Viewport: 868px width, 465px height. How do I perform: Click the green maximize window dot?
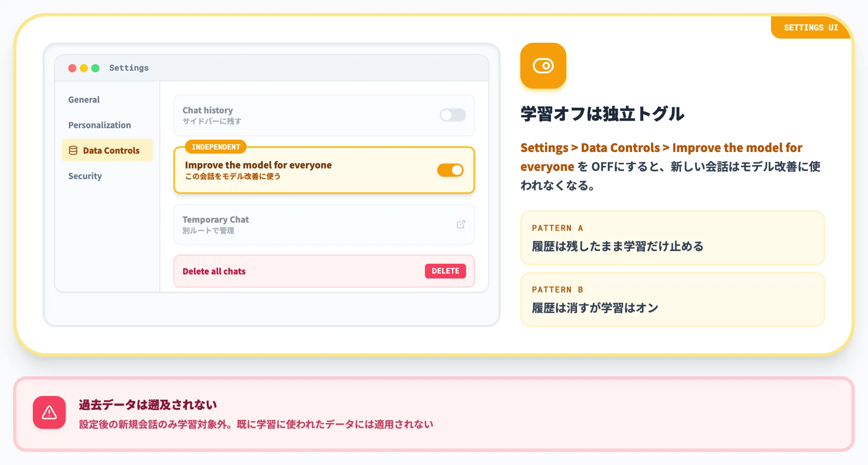[95, 68]
